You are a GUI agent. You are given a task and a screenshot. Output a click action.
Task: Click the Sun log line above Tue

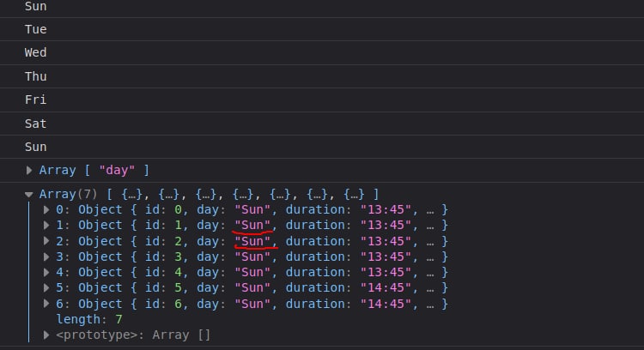tap(322, 8)
